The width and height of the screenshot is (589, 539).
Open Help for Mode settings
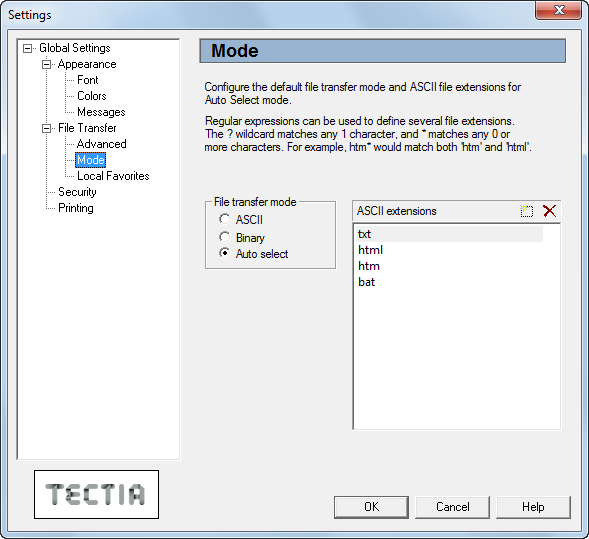coord(533,507)
